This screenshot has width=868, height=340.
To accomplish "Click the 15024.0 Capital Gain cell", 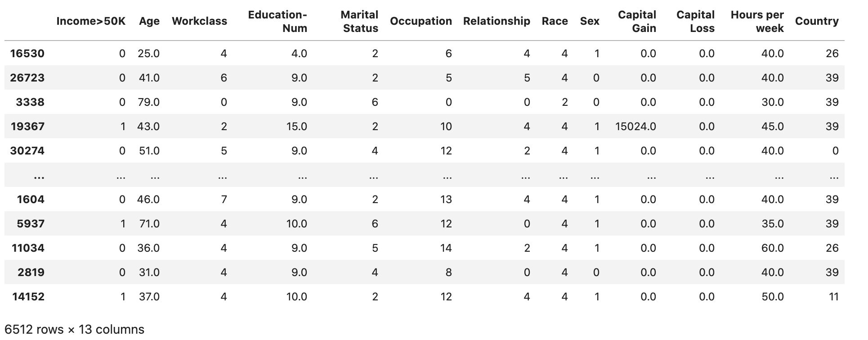I will click(x=635, y=127).
